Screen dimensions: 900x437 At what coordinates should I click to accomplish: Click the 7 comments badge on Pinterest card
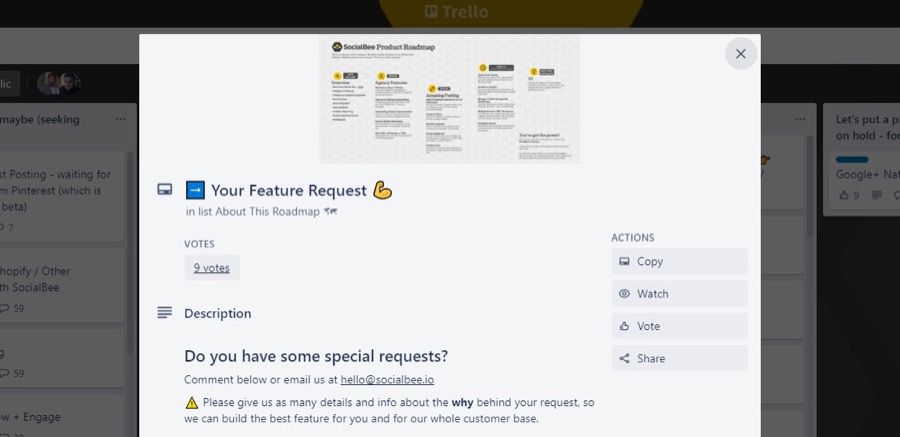(x=6, y=228)
